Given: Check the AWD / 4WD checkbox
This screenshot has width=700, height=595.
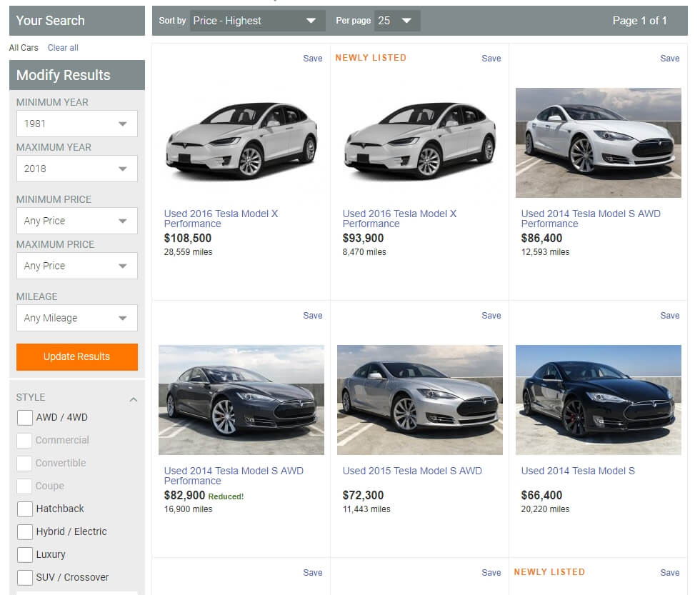Looking at the screenshot, I should pyautogui.click(x=24, y=418).
